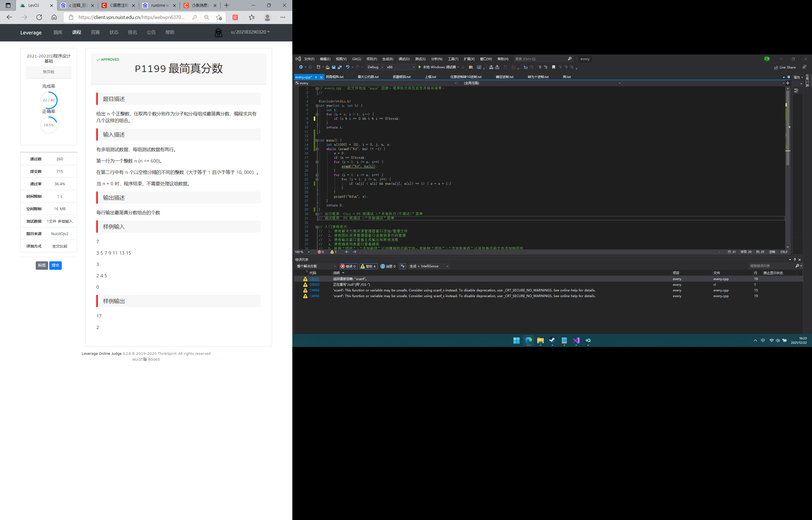Open the 题库 link in LevOJ navbar
Viewport: 812px width, 520px height.
[x=58, y=32]
